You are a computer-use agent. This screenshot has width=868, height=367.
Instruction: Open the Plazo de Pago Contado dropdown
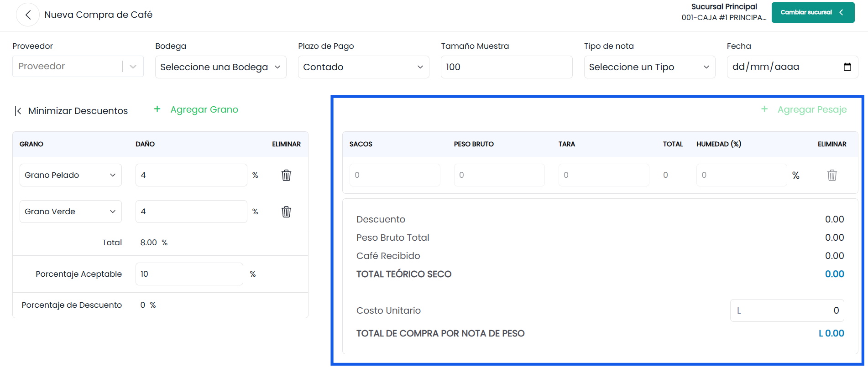(364, 67)
